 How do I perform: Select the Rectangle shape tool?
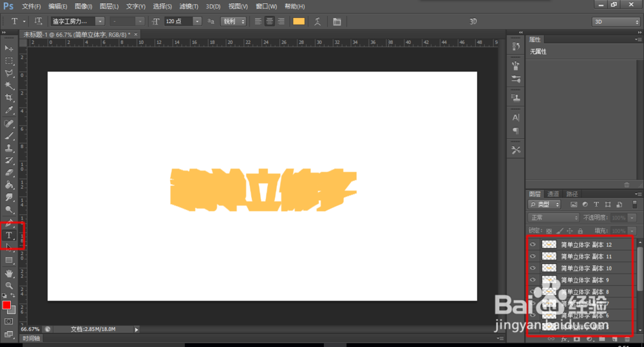(8, 260)
